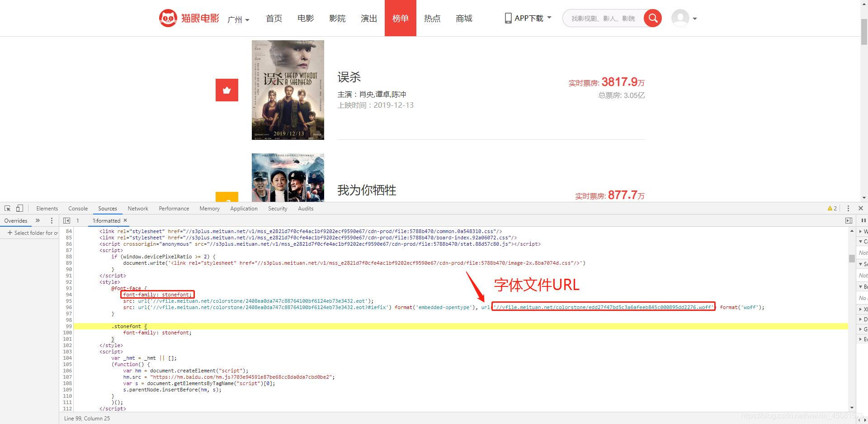The width and height of the screenshot is (868, 424).
Task: Expand the user avatar dropdown arrow
Action: (695, 19)
